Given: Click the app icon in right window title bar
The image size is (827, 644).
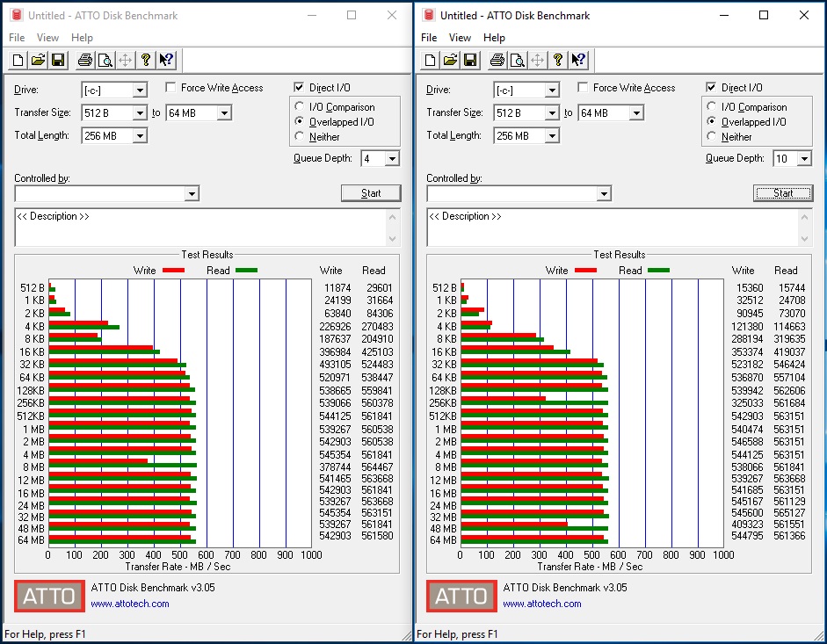Looking at the screenshot, I should coord(428,15).
